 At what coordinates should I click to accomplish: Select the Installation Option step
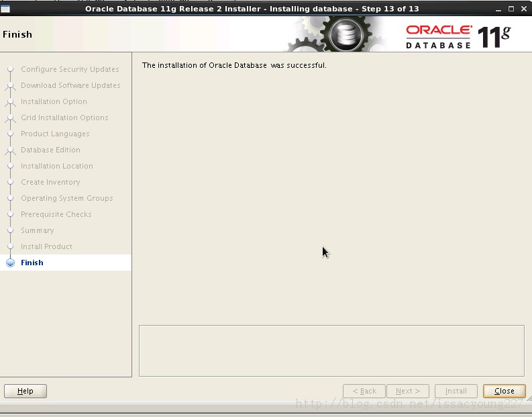click(54, 101)
